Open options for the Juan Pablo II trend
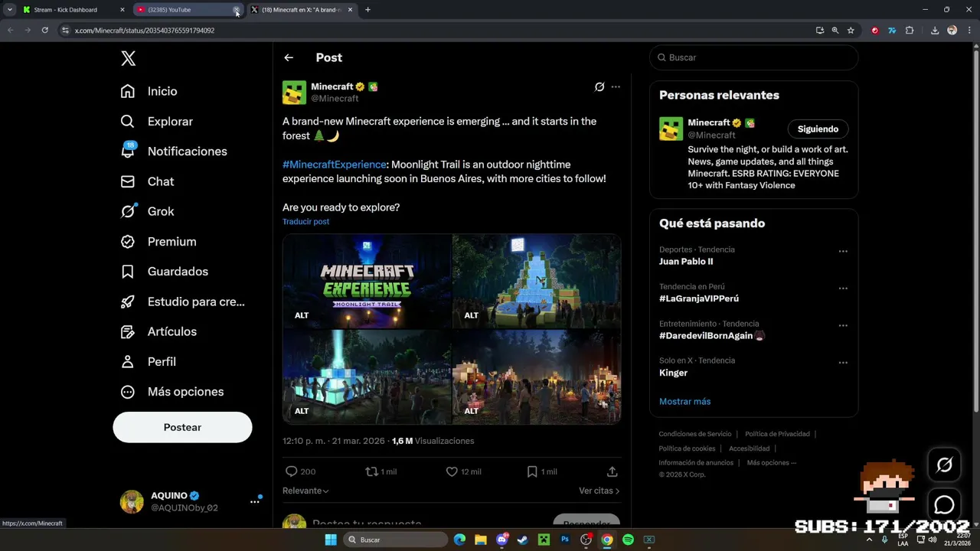Image resolution: width=980 pixels, height=551 pixels. [x=843, y=251]
